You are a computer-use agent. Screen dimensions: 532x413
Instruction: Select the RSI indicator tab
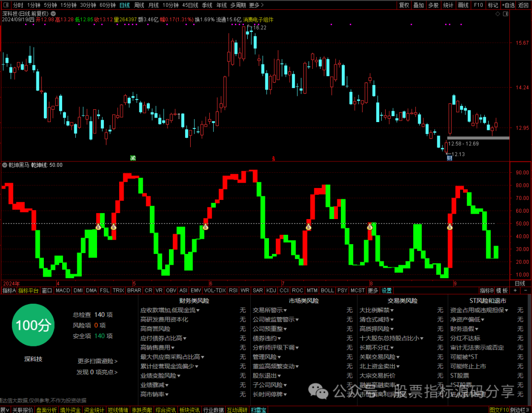[x=233, y=290]
